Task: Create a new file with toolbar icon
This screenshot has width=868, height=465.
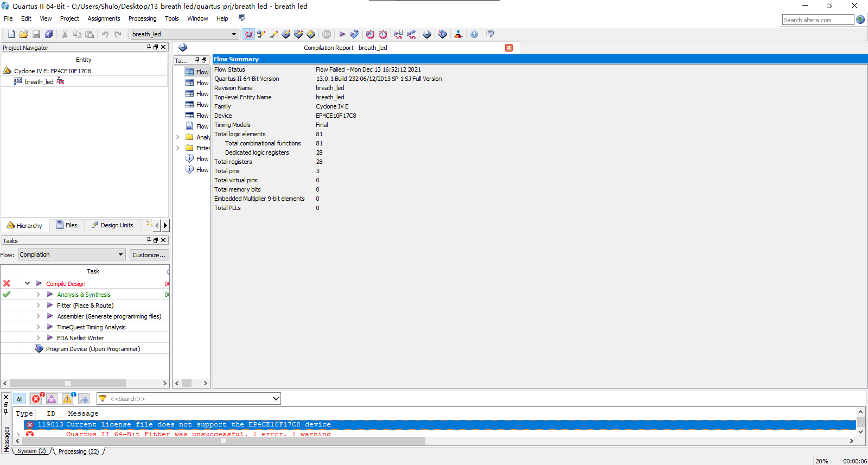Action: [11, 34]
